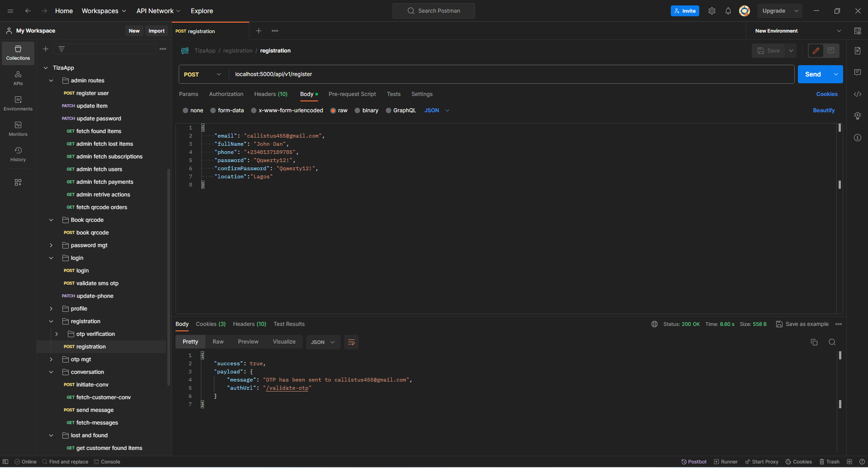
Task: Open the Save options dropdown arrow
Action: [791, 51]
